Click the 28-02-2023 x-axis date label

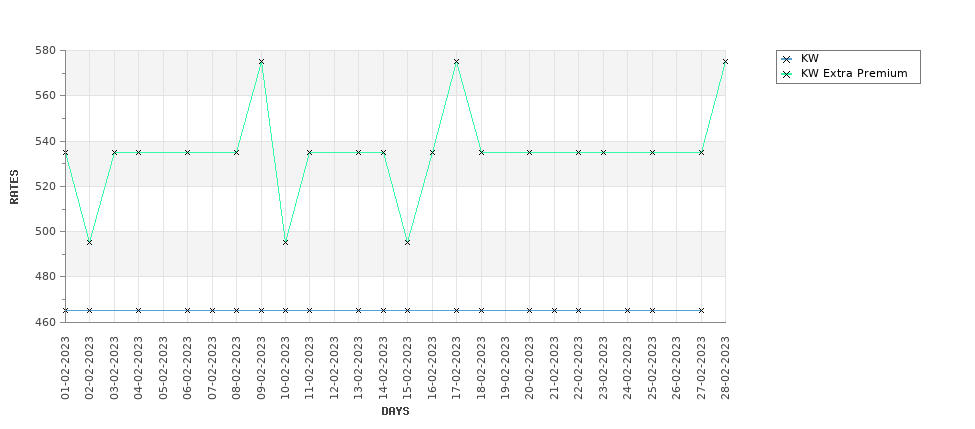click(x=725, y=367)
